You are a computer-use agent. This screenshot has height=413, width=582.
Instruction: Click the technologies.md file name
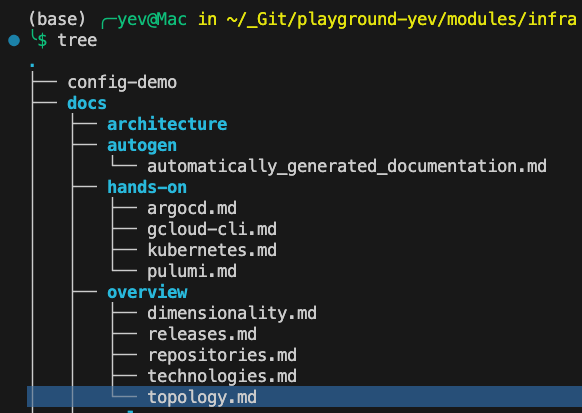tap(222, 376)
